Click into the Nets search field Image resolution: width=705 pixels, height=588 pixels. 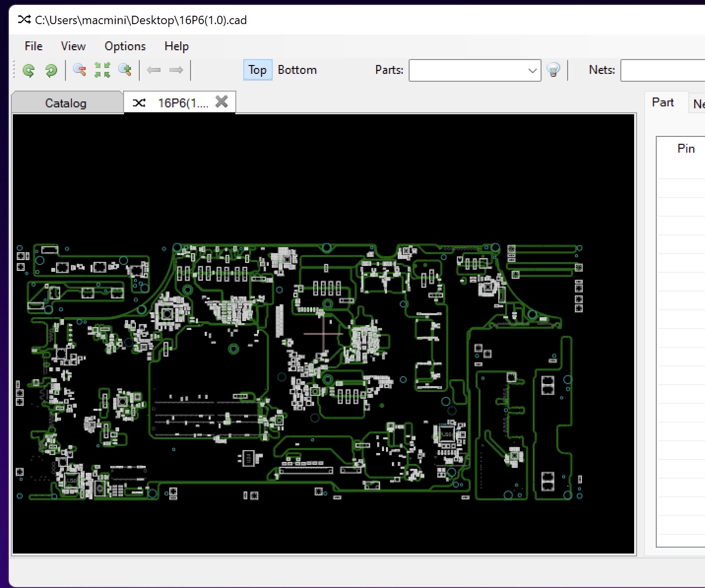pyautogui.click(x=662, y=70)
